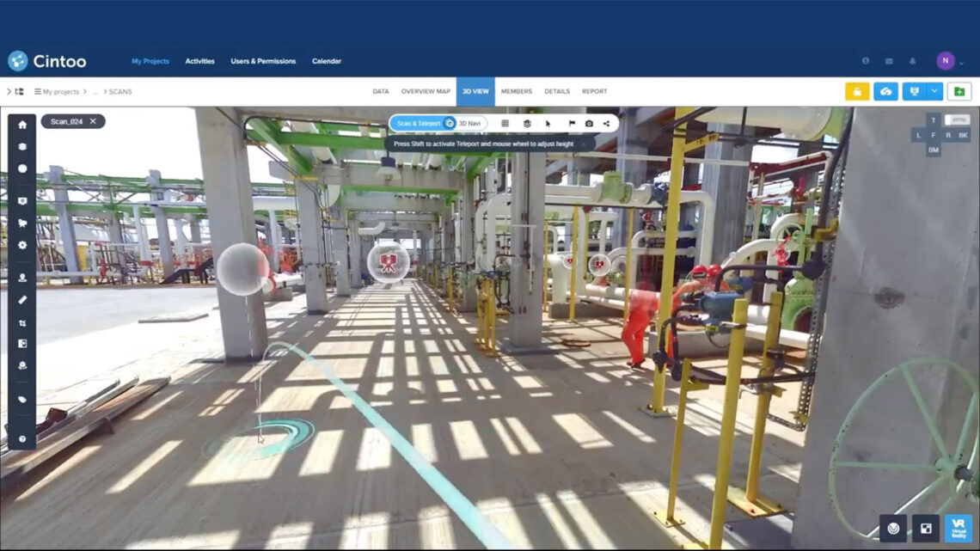Select the pointer cursor tool in toolbar

click(x=548, y=124)
